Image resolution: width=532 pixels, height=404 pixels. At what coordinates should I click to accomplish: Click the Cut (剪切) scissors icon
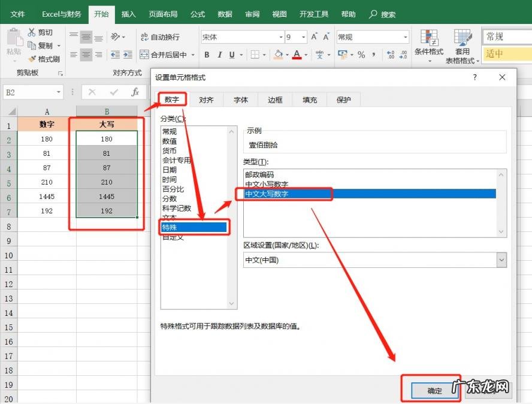pos(32,32)
